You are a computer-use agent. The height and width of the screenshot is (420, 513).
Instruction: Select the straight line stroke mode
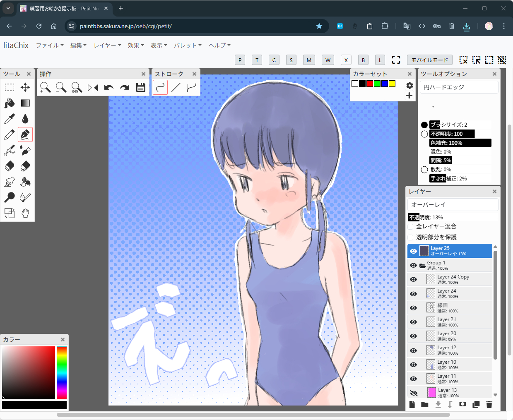coord(176,87)
